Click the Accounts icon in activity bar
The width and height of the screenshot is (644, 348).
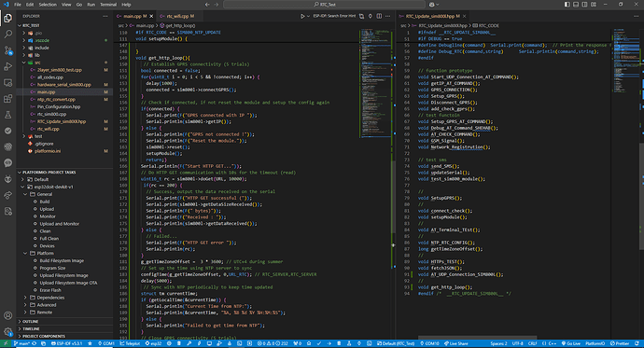pyautogui.click(x=7, y=315)
